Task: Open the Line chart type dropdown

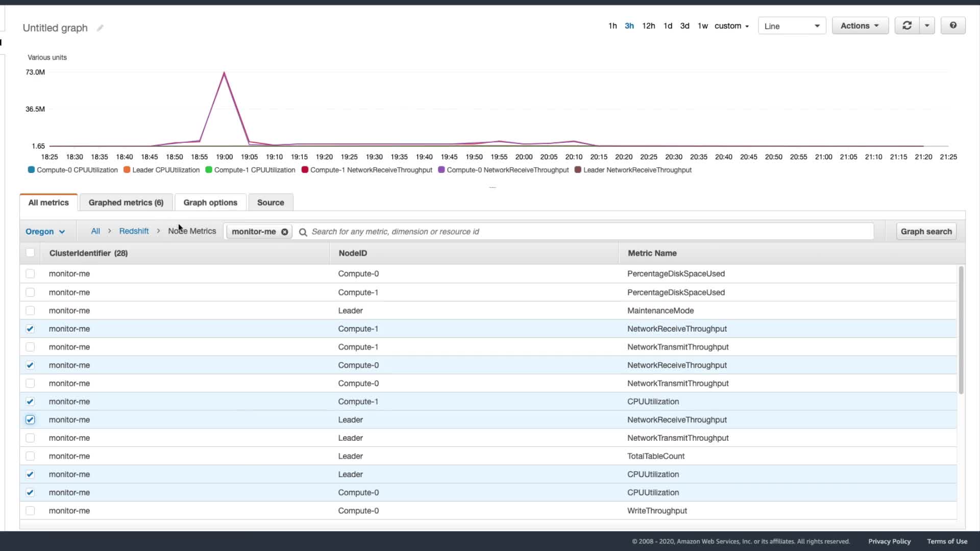Action: [792, 26]
